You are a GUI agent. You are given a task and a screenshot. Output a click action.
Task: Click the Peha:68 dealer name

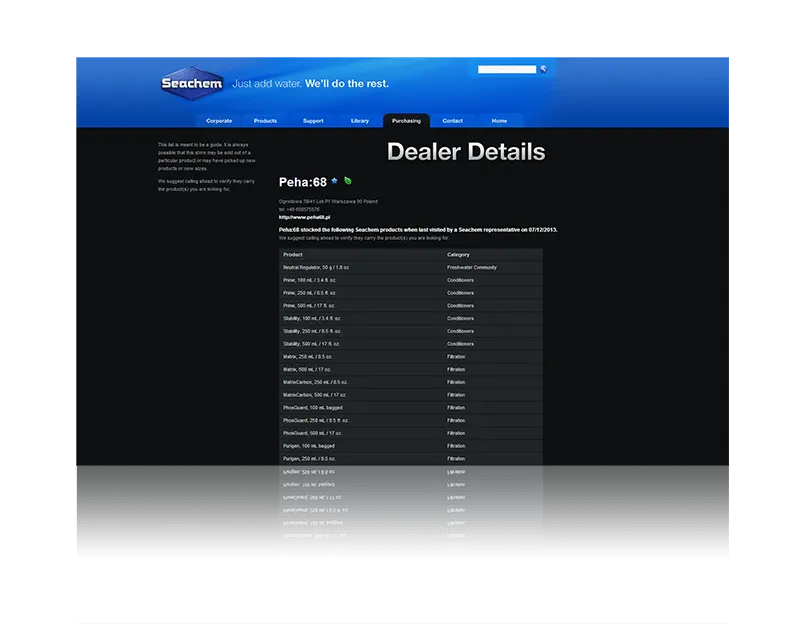(x=303, y=182)
